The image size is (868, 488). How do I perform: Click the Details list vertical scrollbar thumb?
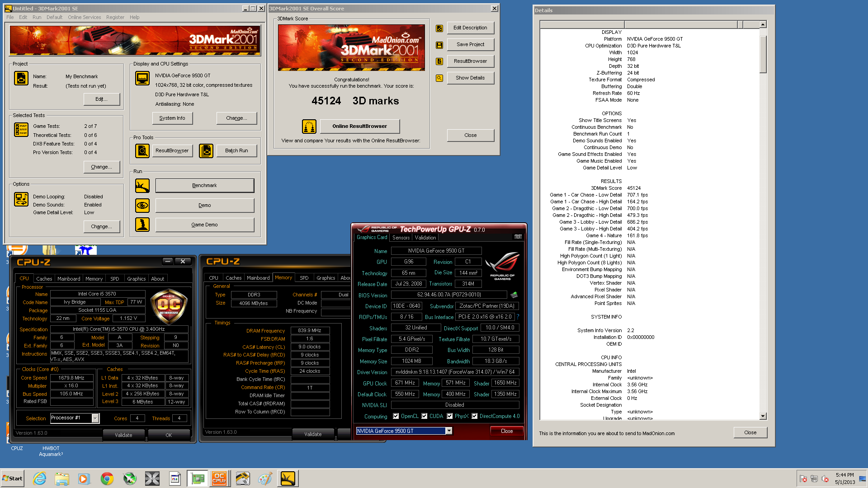pyautogui.click(x=763, y=54)
